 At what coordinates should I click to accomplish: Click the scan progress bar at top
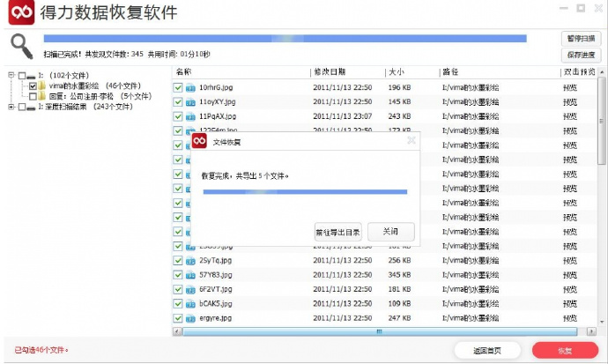(285, 39)
